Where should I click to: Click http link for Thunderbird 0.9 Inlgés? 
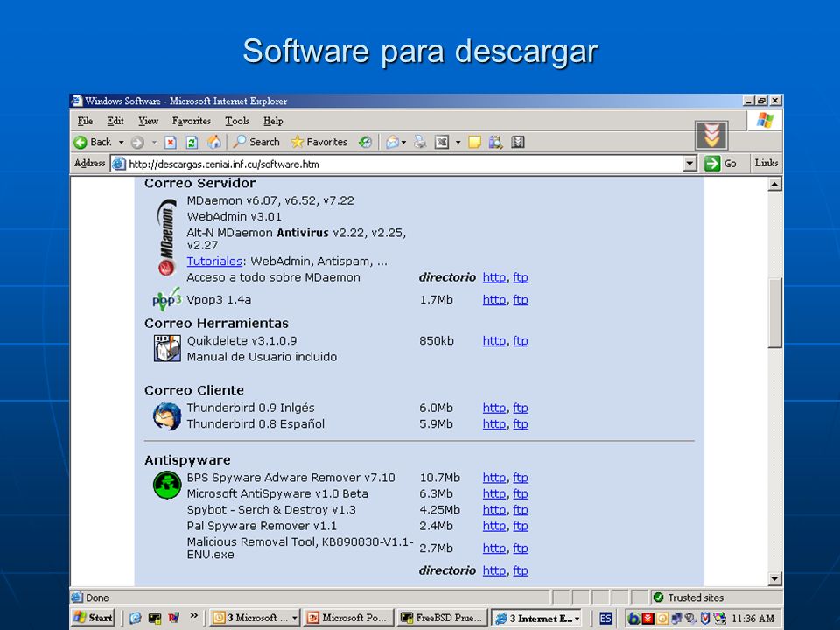[x=493, y=409]
